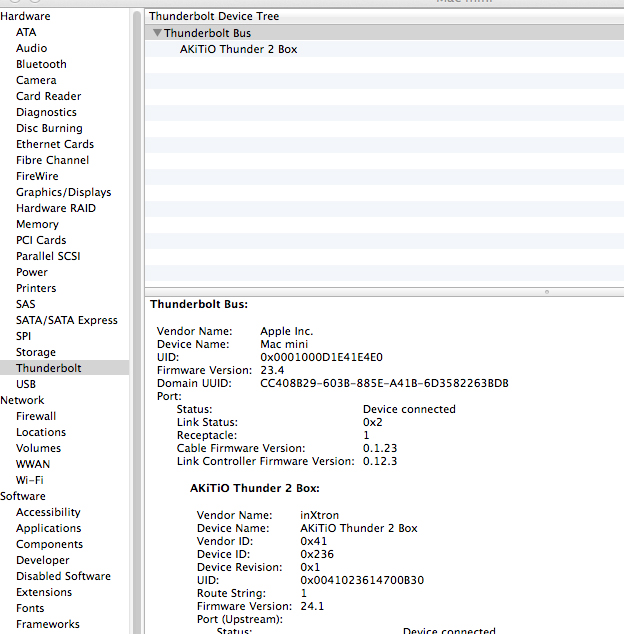Click the Thunderbolt Bus detail heading
Image resolution: width=624 pixels, height=634 pixels.
tap(199, 304)
